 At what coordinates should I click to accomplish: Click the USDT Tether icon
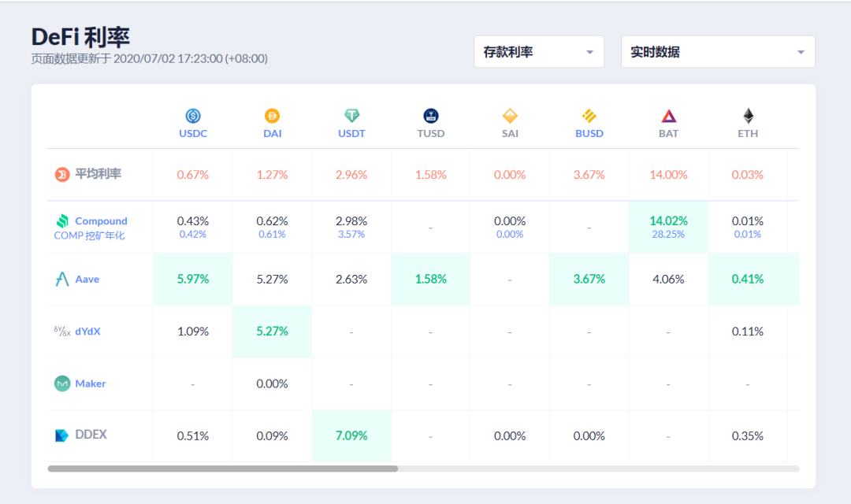pyautogui.click(x=351, y=117)
